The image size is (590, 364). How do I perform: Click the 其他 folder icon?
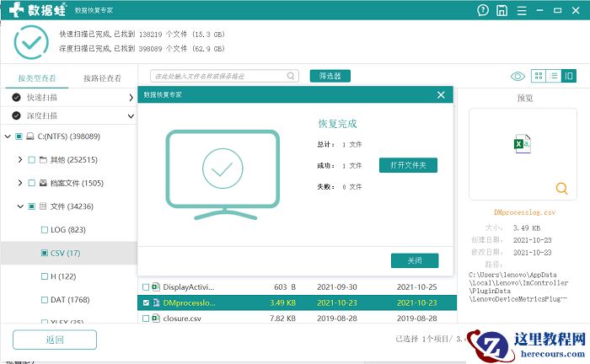click(x=43, y=160)
